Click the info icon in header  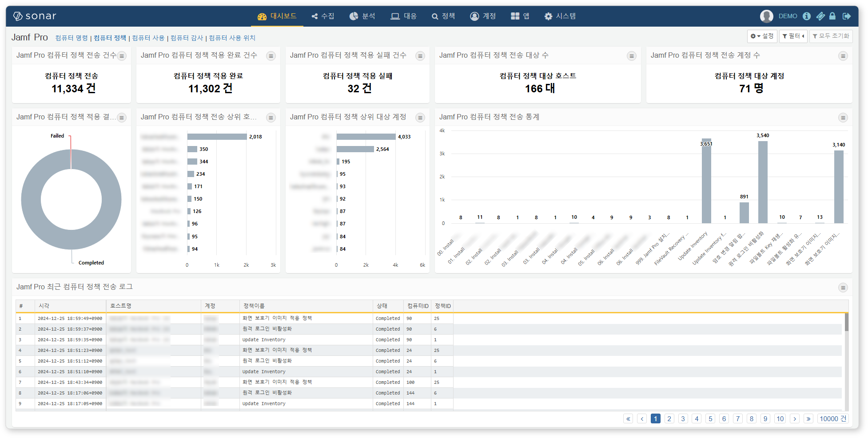[x=807, y=16]
